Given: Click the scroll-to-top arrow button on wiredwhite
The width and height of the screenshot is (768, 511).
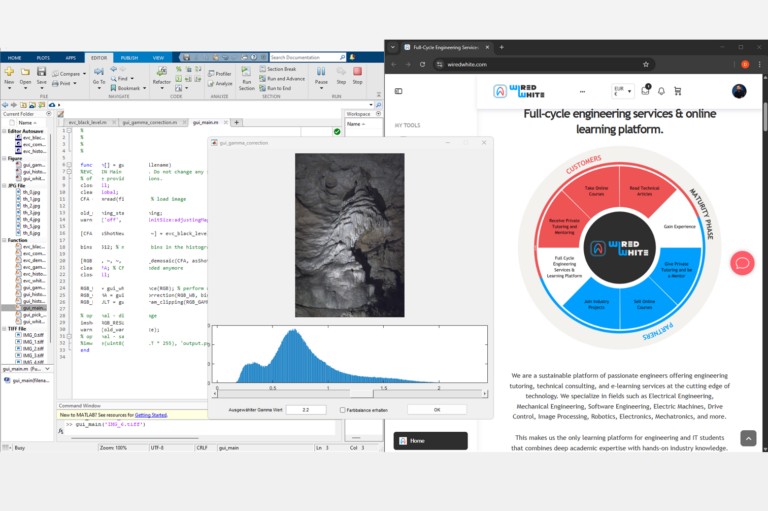Looking at the screenshot, I should 748,438.
